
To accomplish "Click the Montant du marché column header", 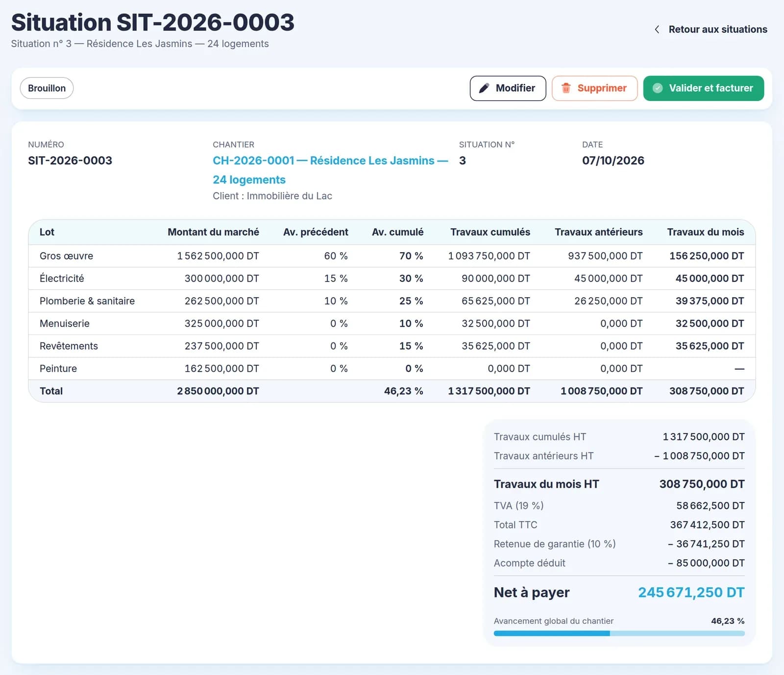I will 213,232.
